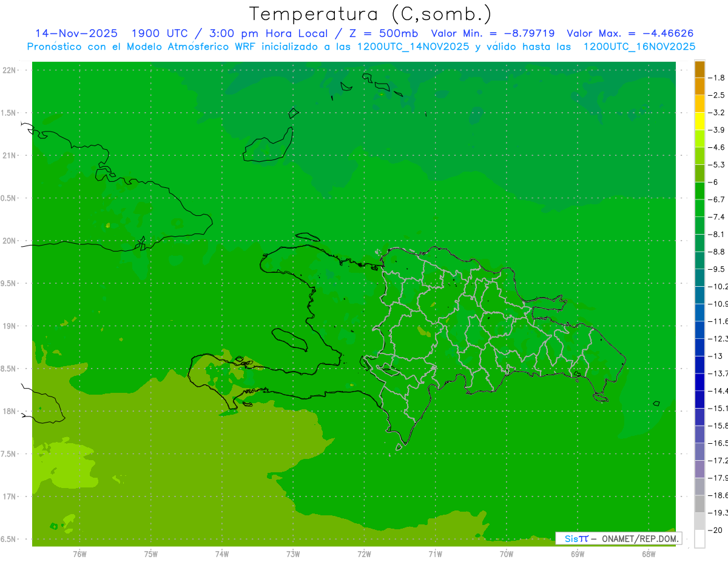Click the '19N' latitude axis label
Viewport: 728px width, 562px height.
pyautogui.click(x=9, y=326)
